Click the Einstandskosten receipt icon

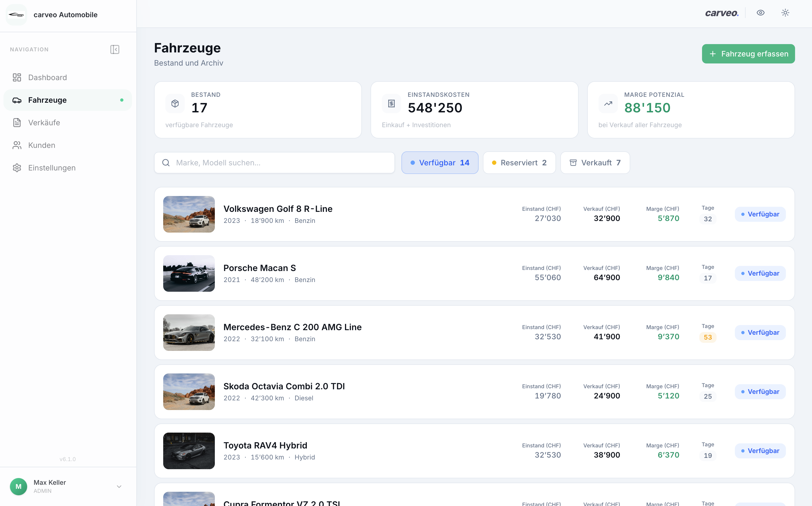coord(391,104)
